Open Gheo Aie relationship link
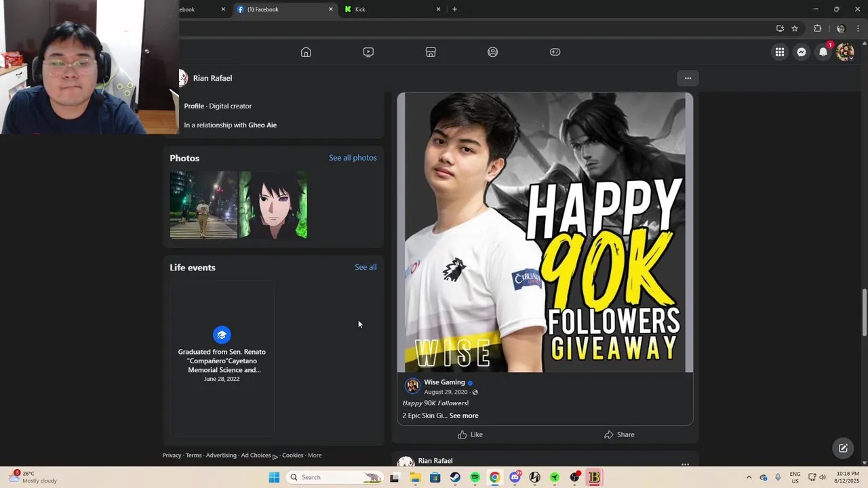This screenshot has height=488, width=868. coord(262,125)
